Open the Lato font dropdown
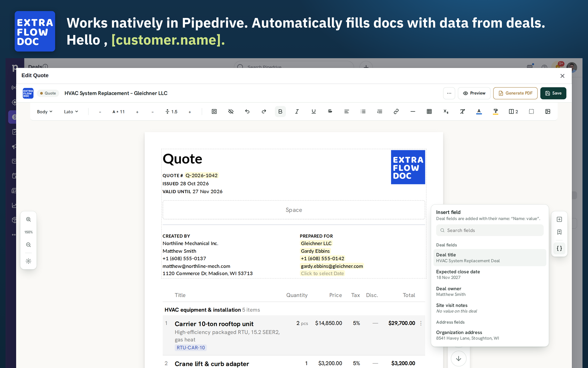The height and width of the screenshot is (368, 588). [x=71, y=112]
